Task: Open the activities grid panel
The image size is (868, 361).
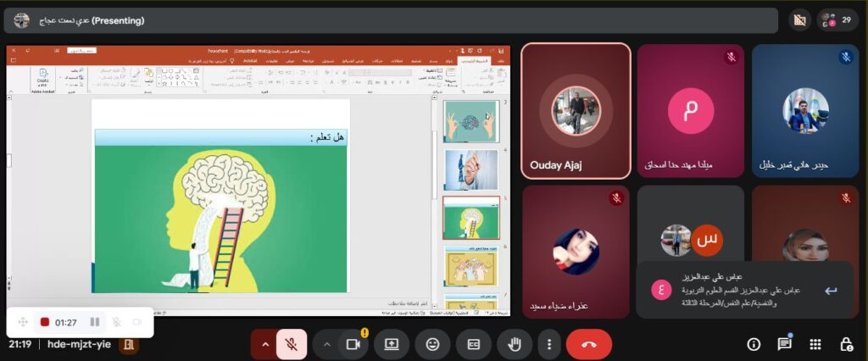Action: pyautogui.click(x=815, y=344)
